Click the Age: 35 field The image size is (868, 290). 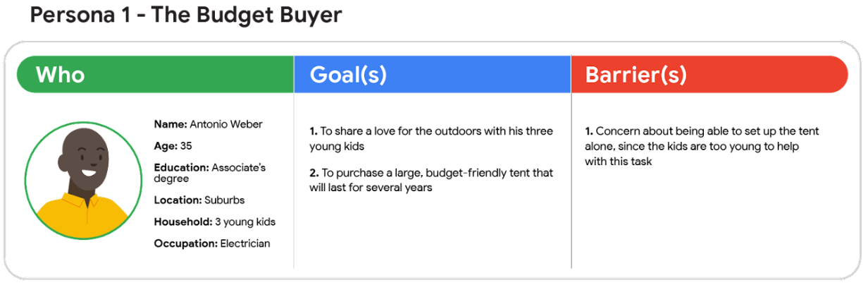coord(173,146)
